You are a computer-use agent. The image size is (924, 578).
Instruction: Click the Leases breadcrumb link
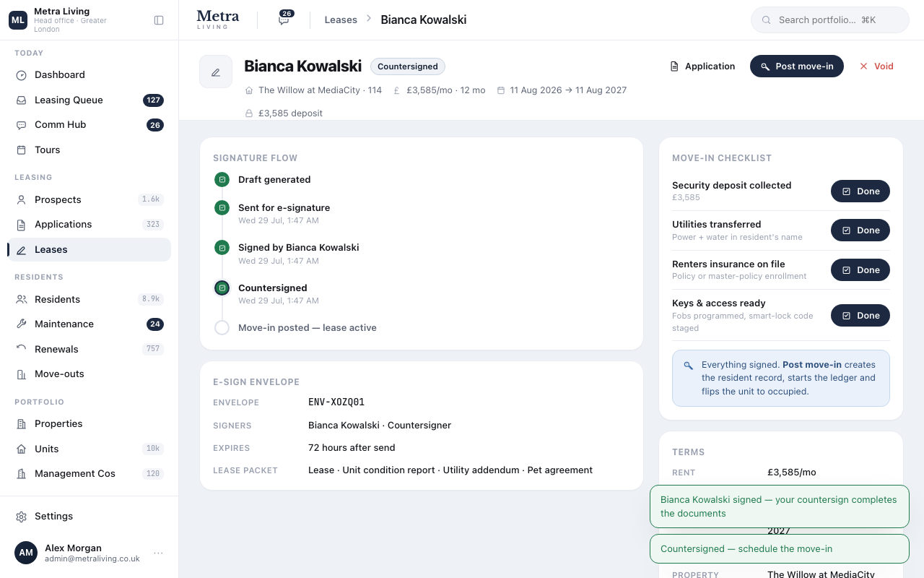pyautogui.click(x=341, y=20)
